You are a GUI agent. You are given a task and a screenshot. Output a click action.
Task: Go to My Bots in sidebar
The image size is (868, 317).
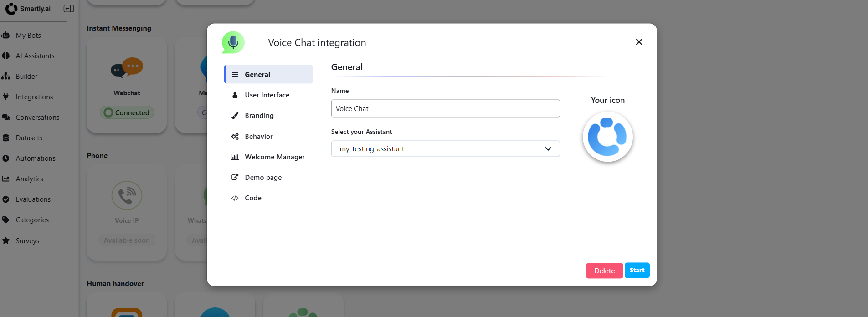point(28,35)
